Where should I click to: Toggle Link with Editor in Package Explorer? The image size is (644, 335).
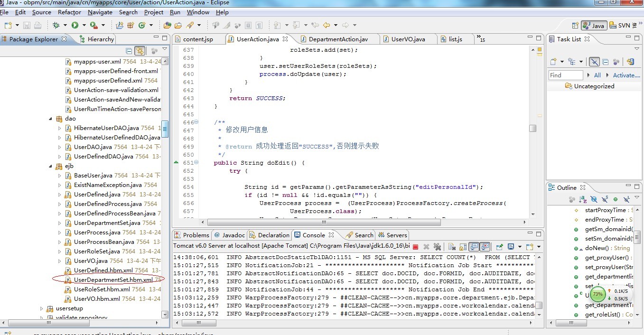(140, 51)
